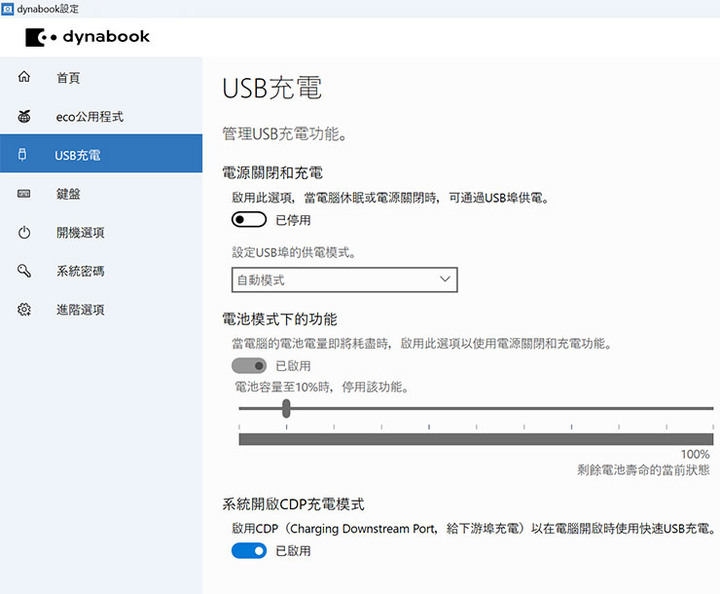Viewport: 720px width, 594px height.
Task: Click the 已停用 status label
Action: pos(293,220)
